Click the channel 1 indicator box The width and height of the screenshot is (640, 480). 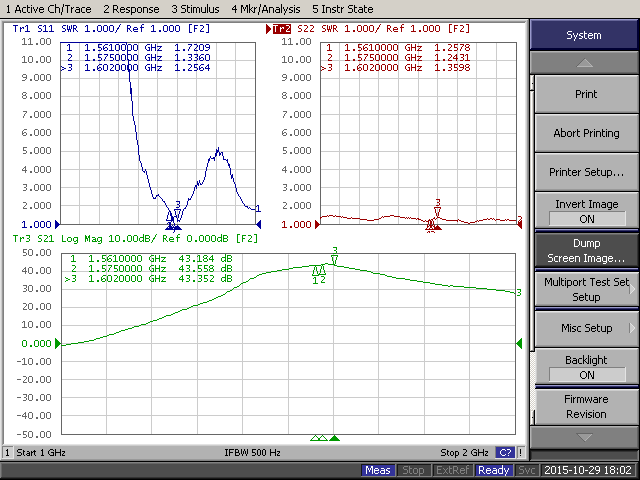pos(7,453)
